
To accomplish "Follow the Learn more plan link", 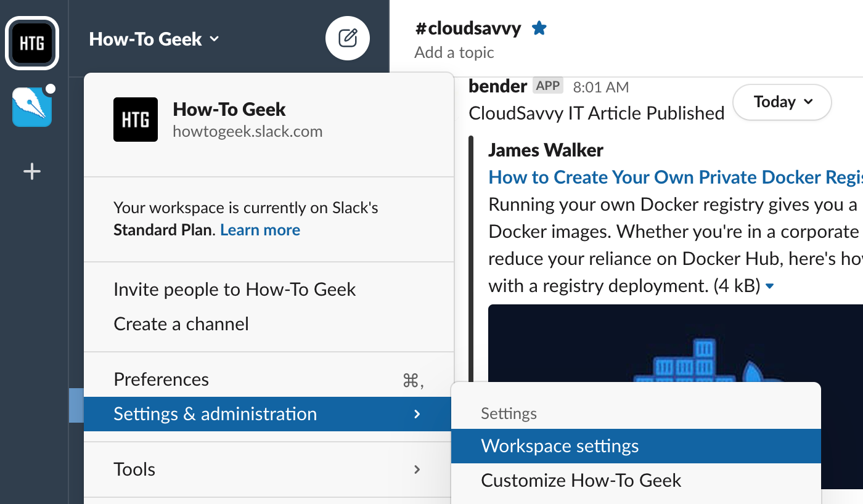I will pyautogui.click(x=260, y=230).
